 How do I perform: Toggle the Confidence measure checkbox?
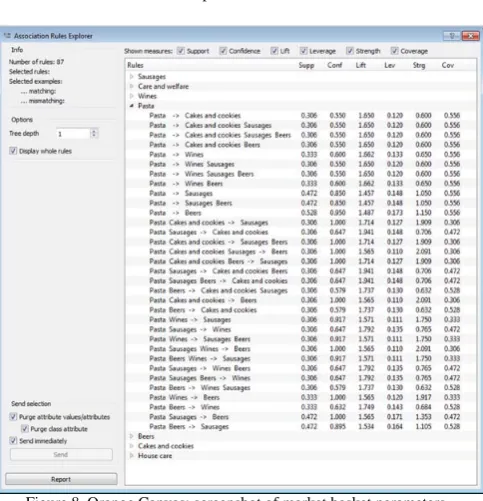(223, 51)
